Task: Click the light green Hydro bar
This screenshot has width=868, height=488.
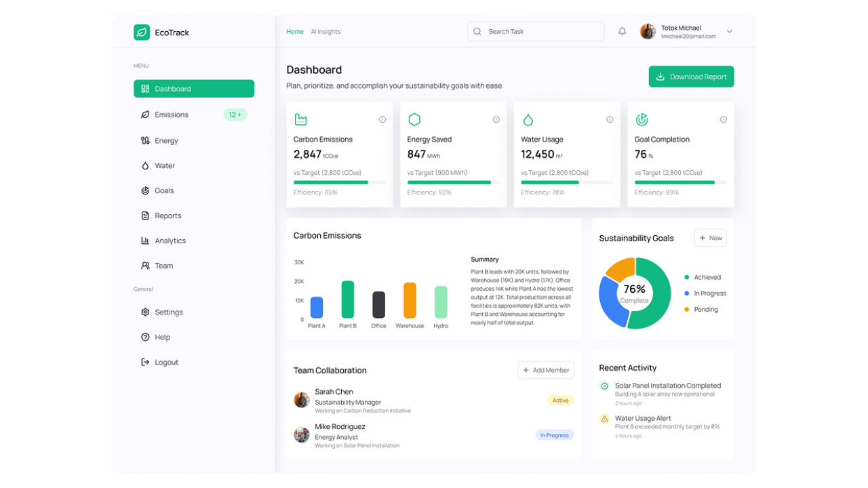Action: click(x=441, y=302)
